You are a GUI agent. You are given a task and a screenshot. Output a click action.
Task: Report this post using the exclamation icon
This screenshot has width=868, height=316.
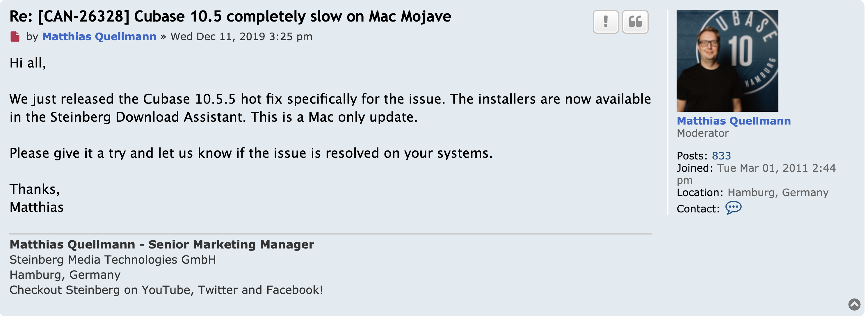pos(606,22)
